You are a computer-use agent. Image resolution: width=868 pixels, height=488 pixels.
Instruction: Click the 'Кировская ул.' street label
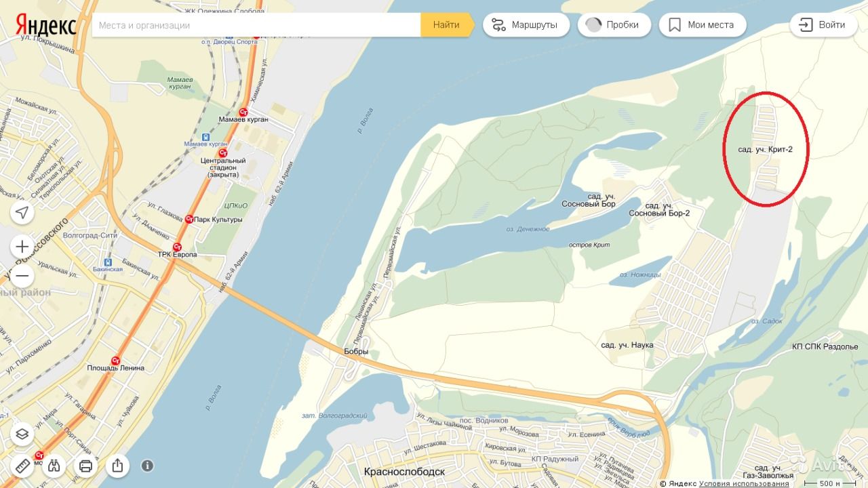click(506, 448)
